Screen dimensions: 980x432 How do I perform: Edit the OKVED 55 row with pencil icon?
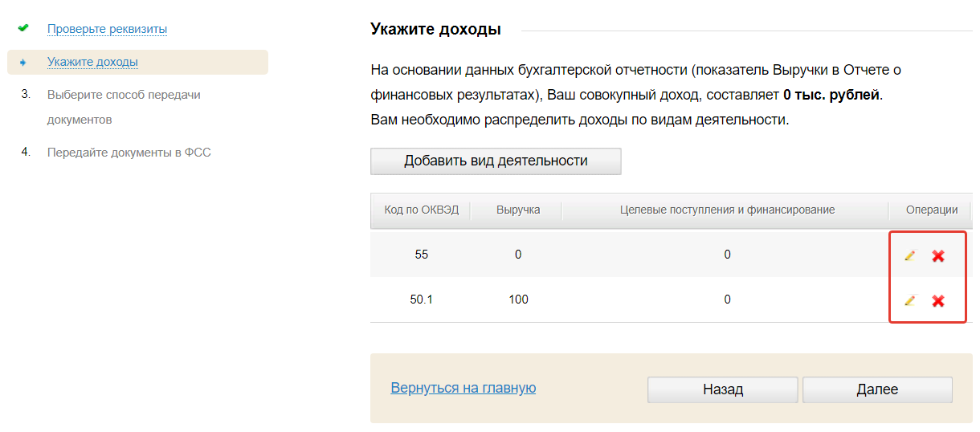tap(909, 255)
